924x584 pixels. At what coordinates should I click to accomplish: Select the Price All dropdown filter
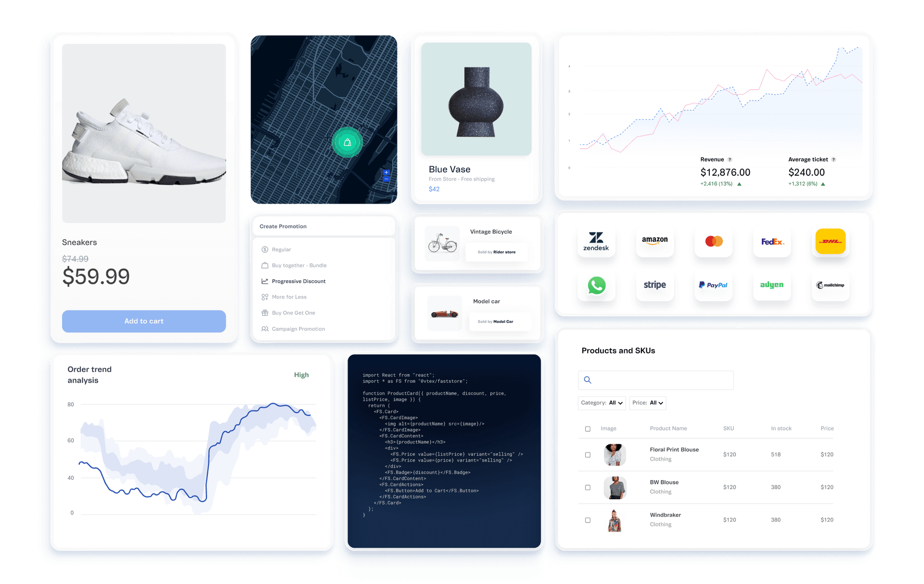[652, 403]
